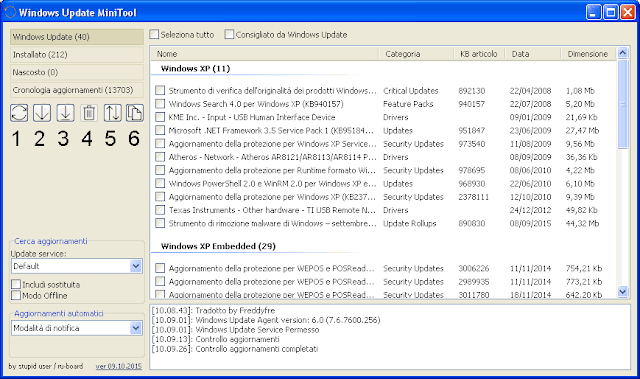Click the copy to clipboard icon

point(135,113)
